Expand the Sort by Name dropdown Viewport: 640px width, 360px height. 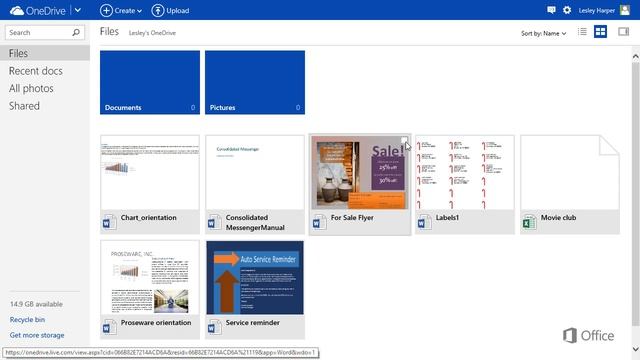[x=544, y=33]
